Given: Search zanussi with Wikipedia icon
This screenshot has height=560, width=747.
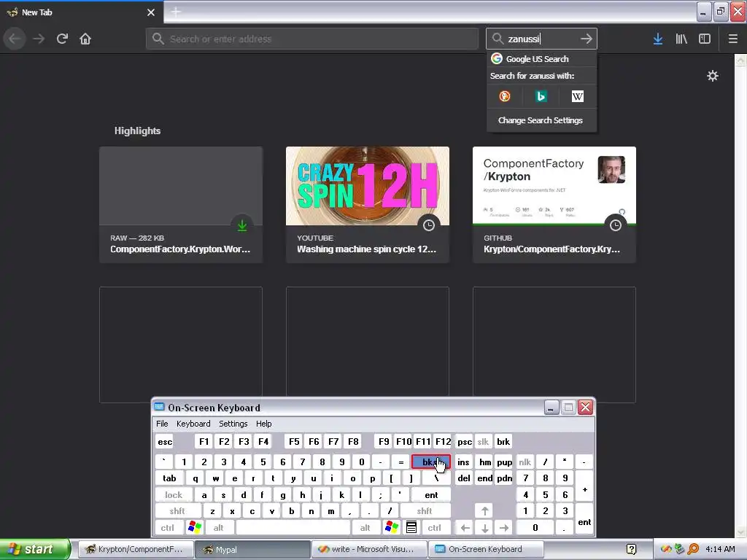Looking at the screenshot, I should click(x=578, y=97).
